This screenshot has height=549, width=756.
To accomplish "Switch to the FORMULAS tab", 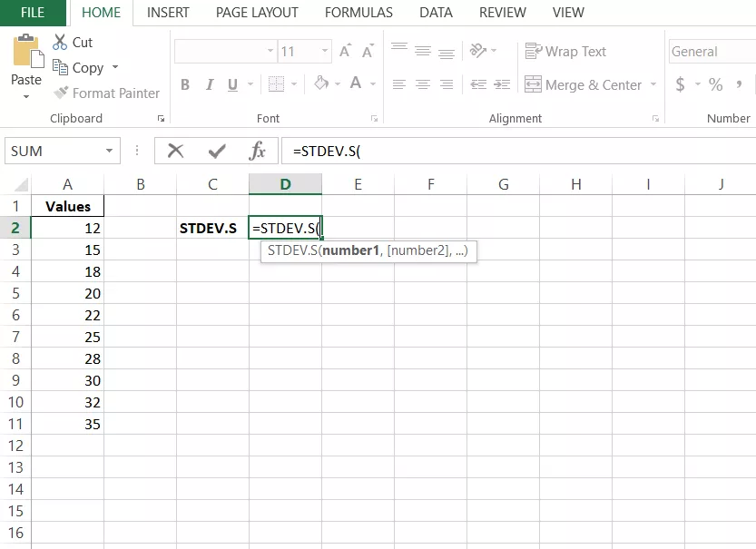I will (x=358, y=13).
